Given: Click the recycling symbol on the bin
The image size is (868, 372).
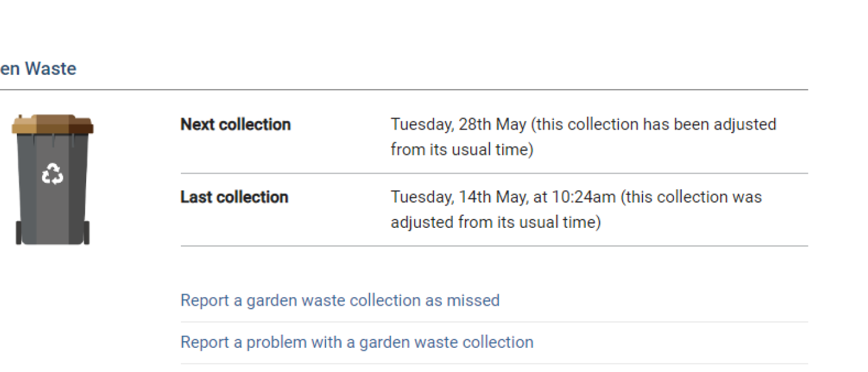Looking at the screenshot, I should (x=51, y=174).
